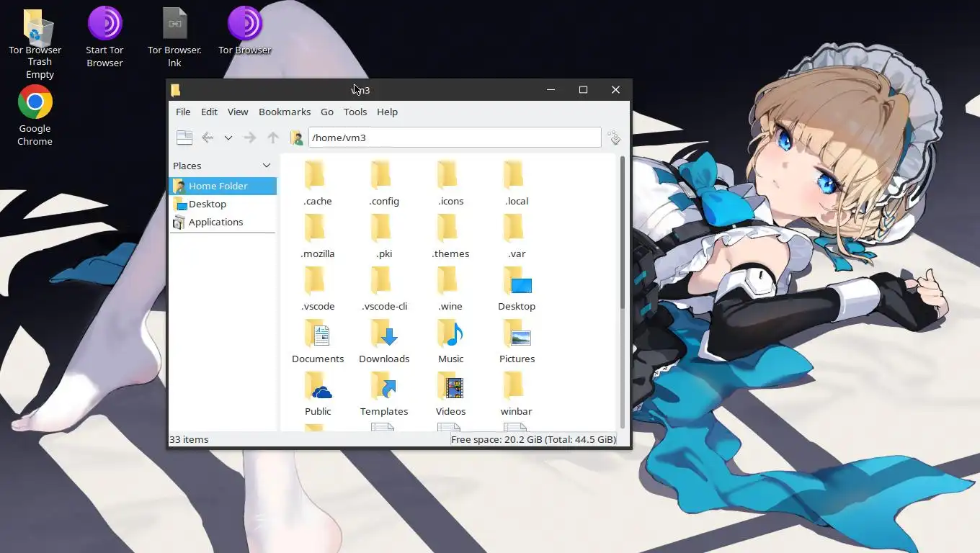Click the home folder icon beside path bar

coord(296,138)
